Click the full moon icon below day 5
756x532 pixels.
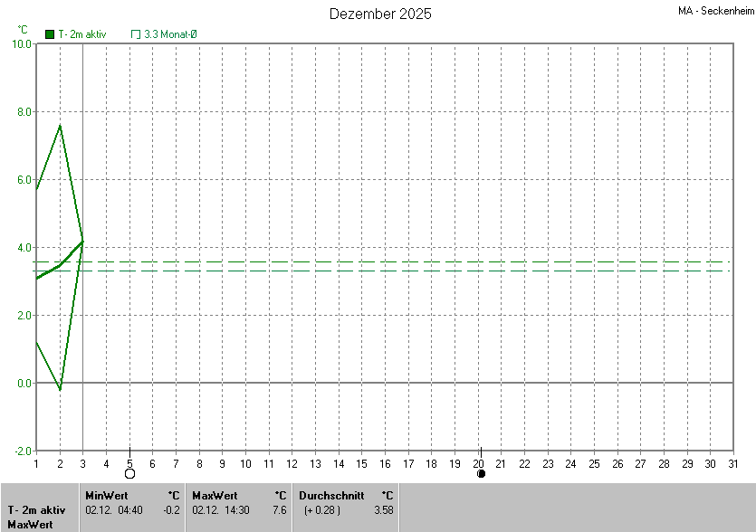coord(129,473)
